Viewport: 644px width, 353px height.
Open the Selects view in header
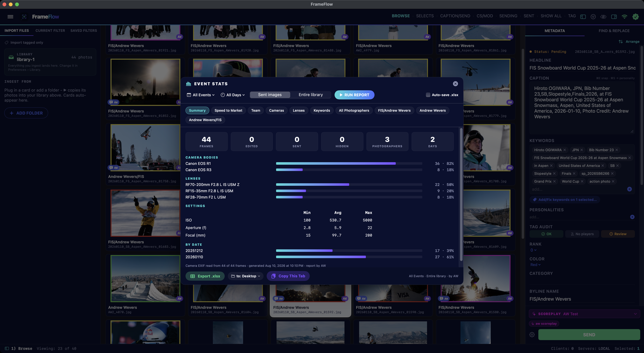pos(425,16)
